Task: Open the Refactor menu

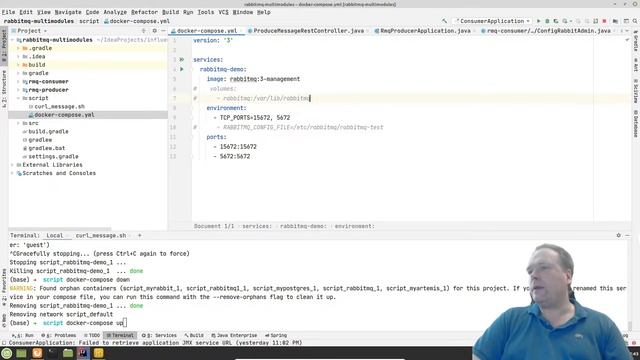Action: (x=144, y=12)
